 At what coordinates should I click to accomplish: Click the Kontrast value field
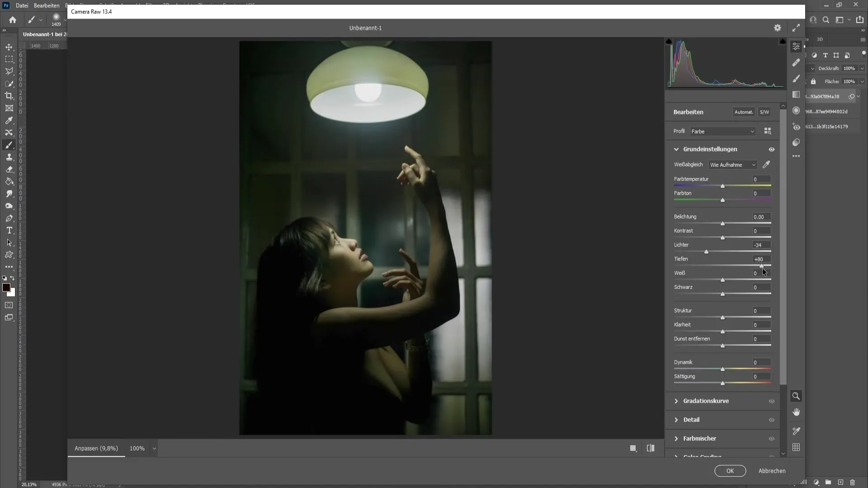[761, 231]
